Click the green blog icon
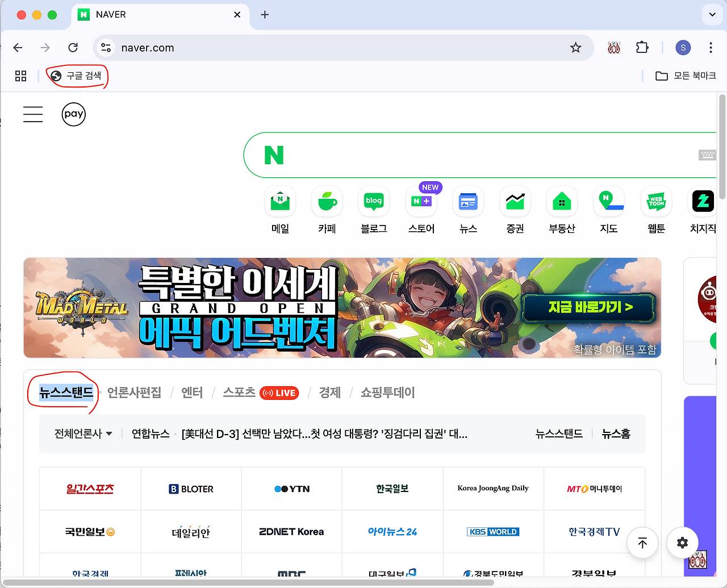The image size is (727, 588). tap(374, 202)
